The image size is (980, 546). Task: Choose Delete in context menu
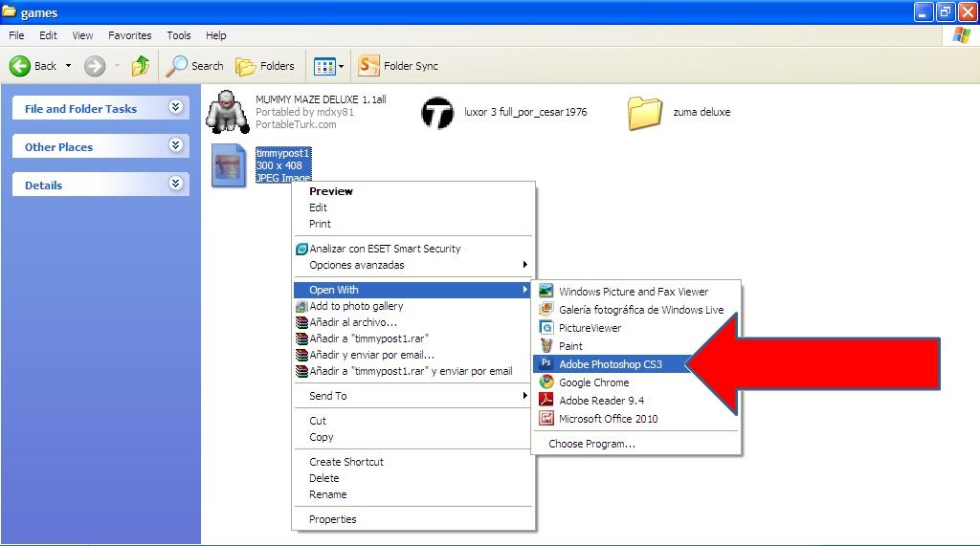pos(413,478)
